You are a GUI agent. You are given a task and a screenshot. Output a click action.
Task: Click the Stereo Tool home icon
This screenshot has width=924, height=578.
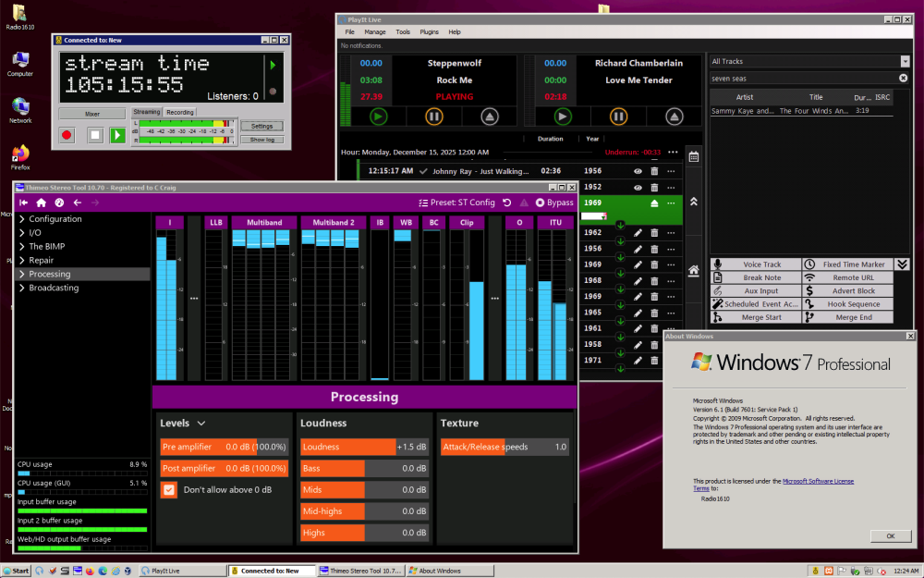[41, 203]
